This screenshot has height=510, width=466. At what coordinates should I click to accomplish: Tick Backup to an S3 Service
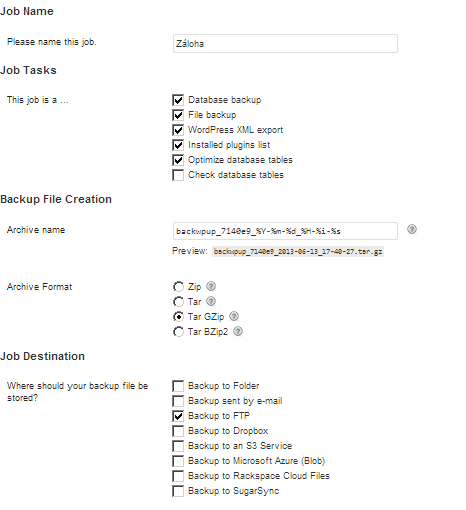click(x=178, y=446)
